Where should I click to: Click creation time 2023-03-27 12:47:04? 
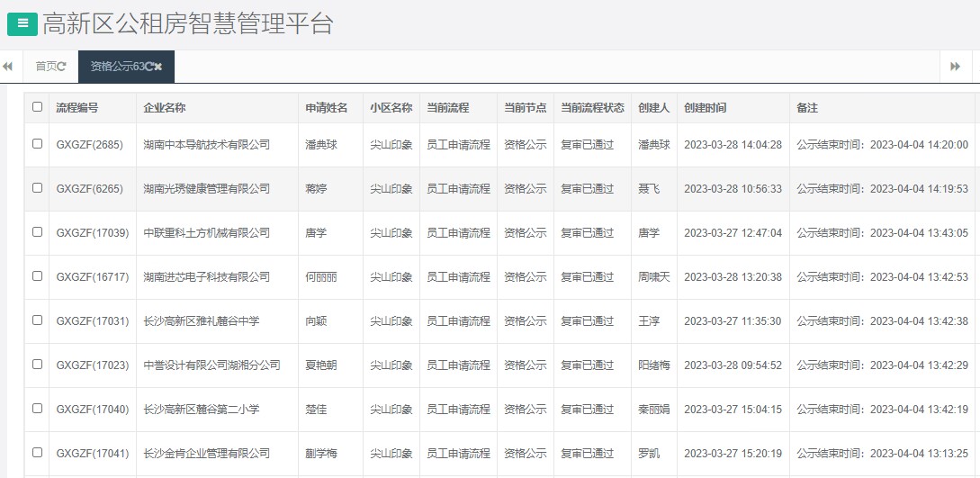tap(733, 233)
